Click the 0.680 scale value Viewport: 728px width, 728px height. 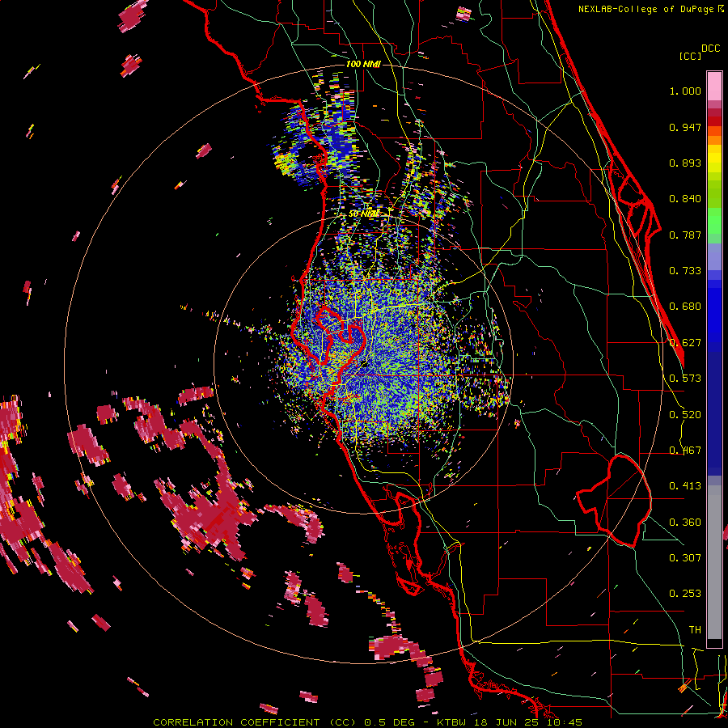[685, 307]
